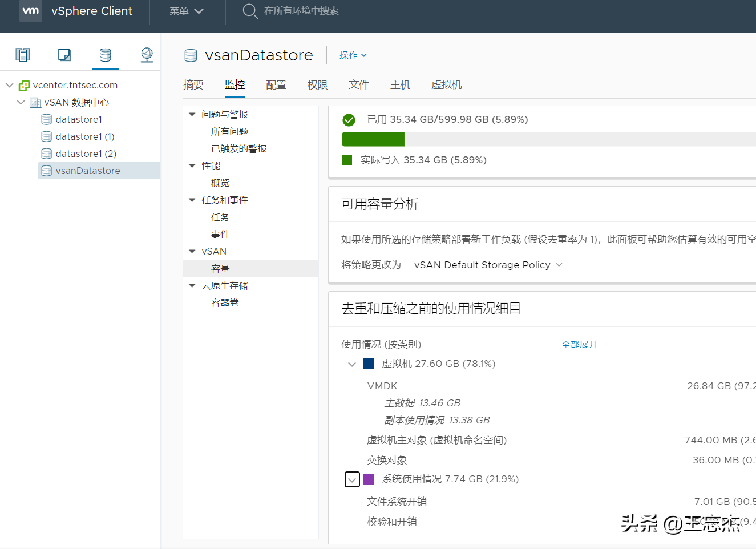Collapse the 问题与警报 section
The image size is (756, 549).
pyautogui.click(x=192, y=115)
